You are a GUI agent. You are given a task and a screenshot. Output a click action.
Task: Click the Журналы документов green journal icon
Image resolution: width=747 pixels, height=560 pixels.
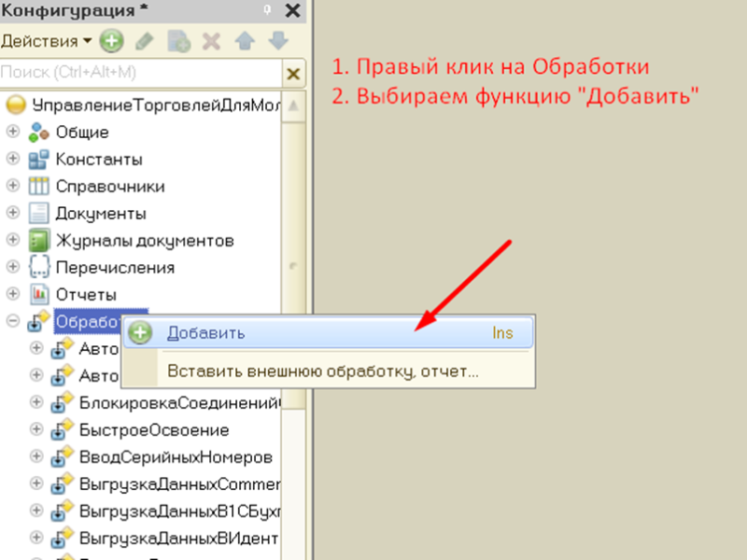tap(38, 241)
